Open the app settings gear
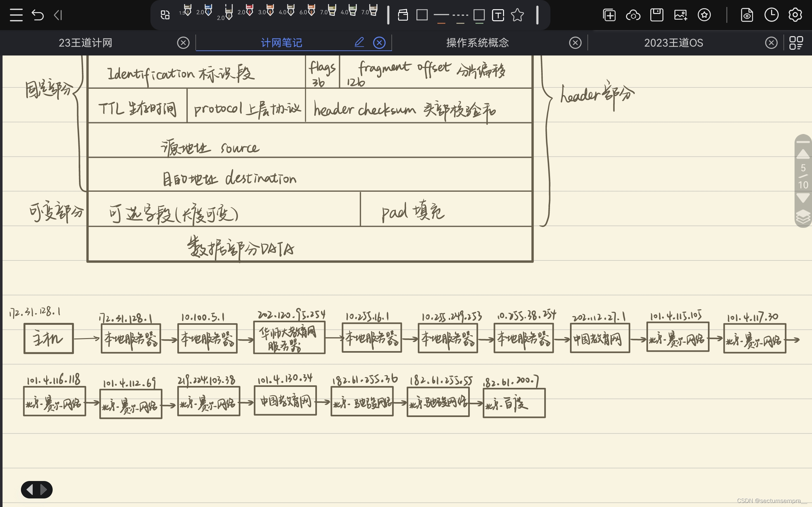The width and height of the screenshot is (812, 507). pyautogui.click(x=795, y=15)
